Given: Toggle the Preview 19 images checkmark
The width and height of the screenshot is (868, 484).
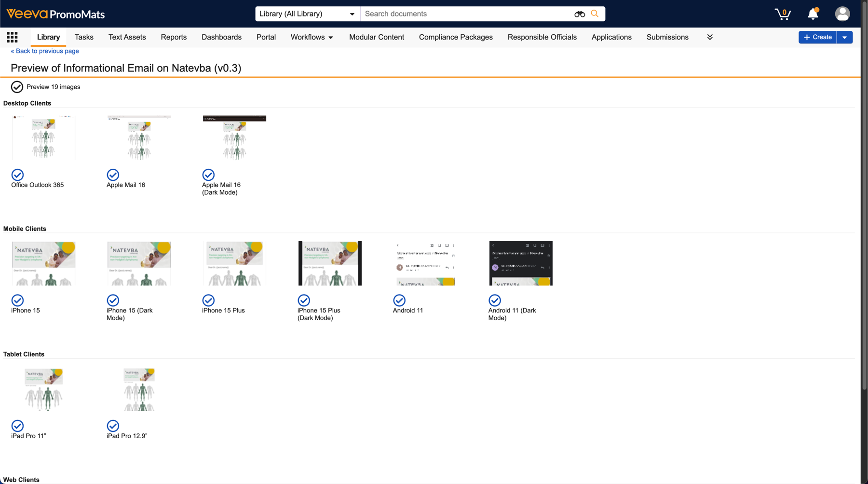Looking at the screenshot, I should tap(17, 87).
